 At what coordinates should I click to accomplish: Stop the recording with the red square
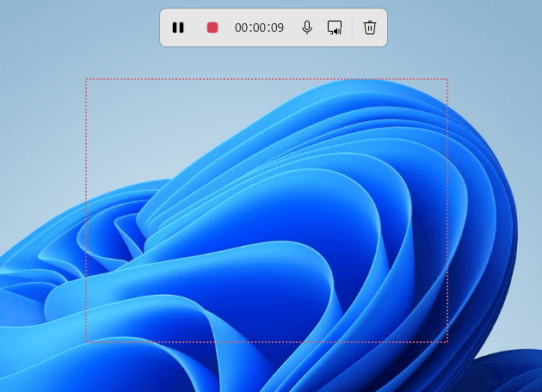click(212, 28)
